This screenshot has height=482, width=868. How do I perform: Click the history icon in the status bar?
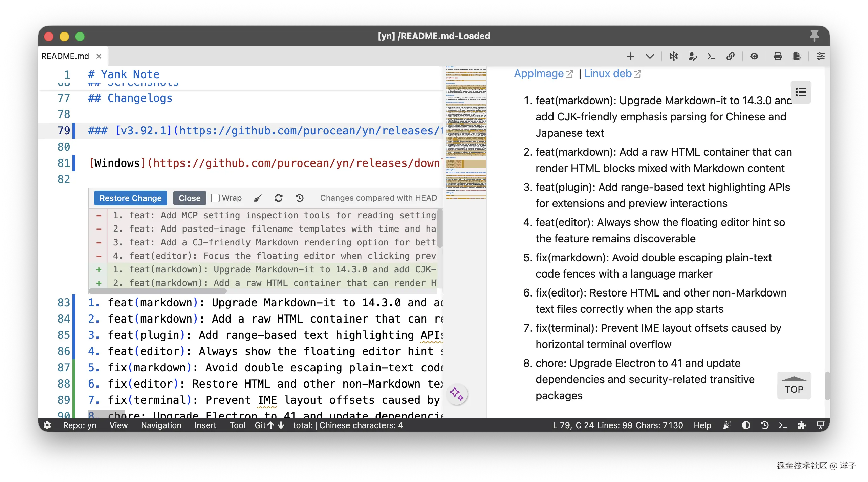pyautogui.click(x=764, y=425)
